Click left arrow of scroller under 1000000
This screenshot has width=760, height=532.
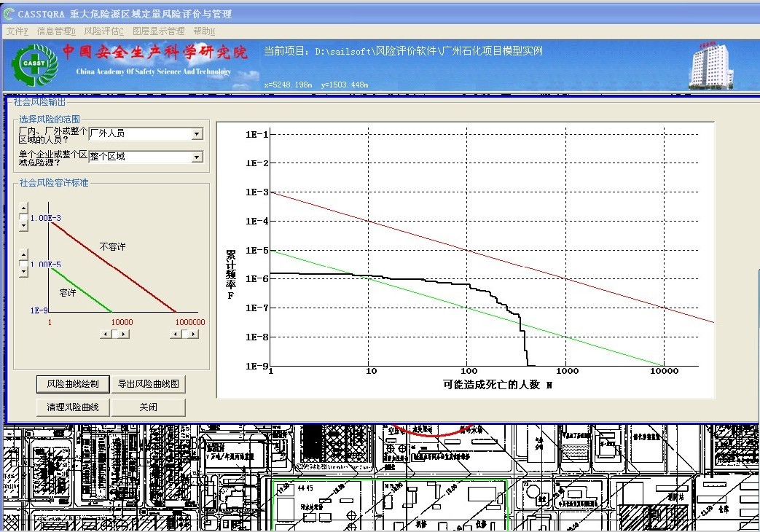(x=176, y=334)
